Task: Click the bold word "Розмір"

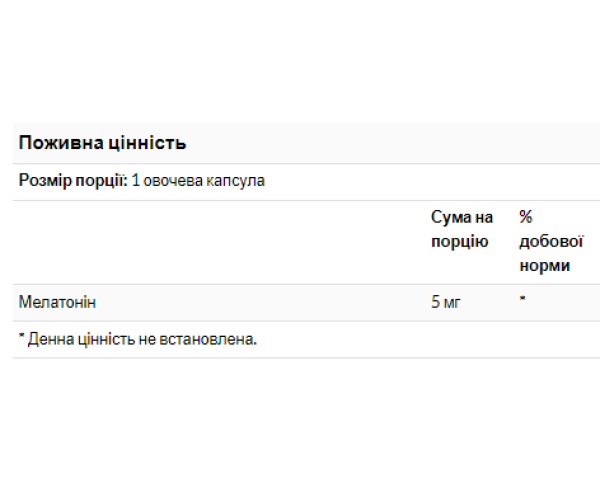Action: click(44, 181)
